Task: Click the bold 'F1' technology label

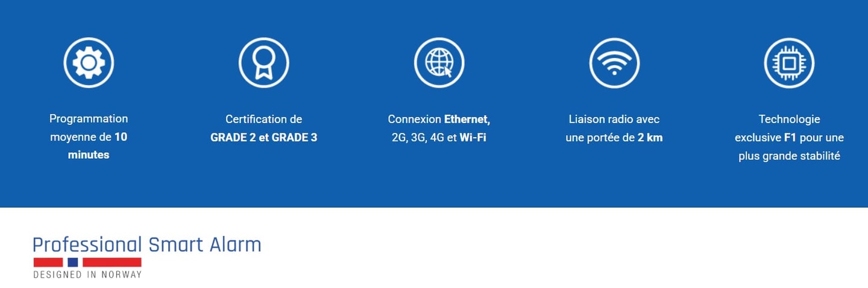Action: 790,138
